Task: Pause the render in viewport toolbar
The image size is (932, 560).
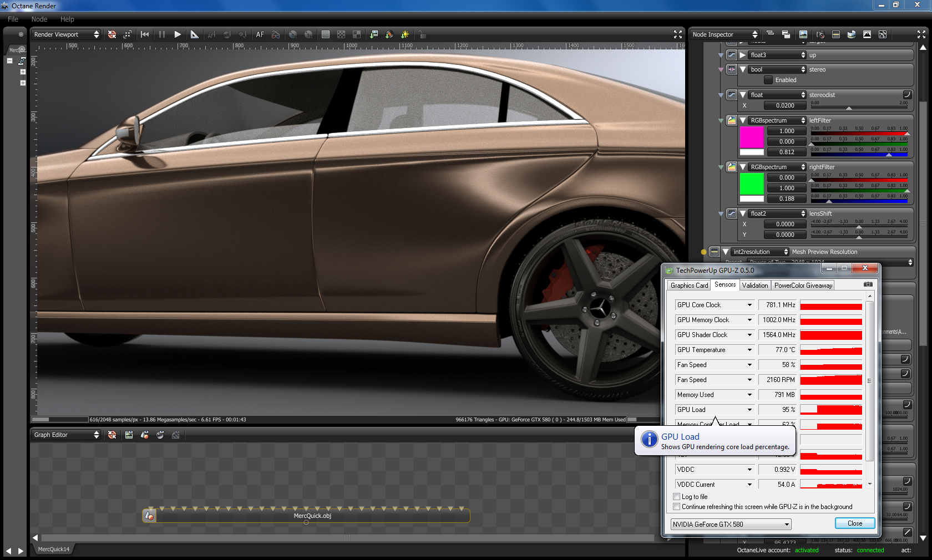Action: 162,34
